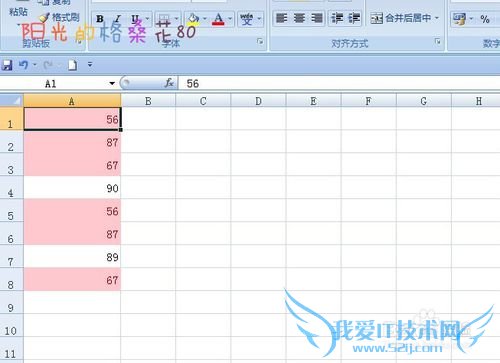Click the Select All corner triangle
Image resolution: width=500 pixels, height=363 pixels.
(x=12, y=101)
